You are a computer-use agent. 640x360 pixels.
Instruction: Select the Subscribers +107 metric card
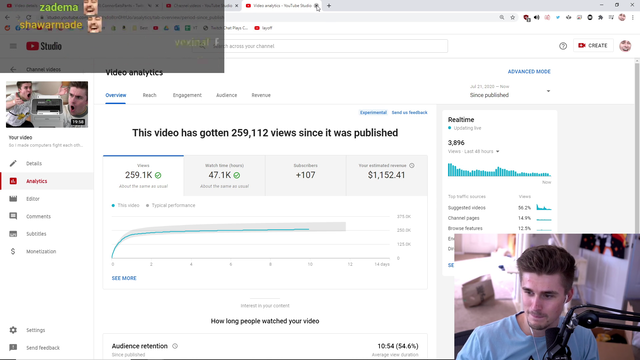pos(305,176)
